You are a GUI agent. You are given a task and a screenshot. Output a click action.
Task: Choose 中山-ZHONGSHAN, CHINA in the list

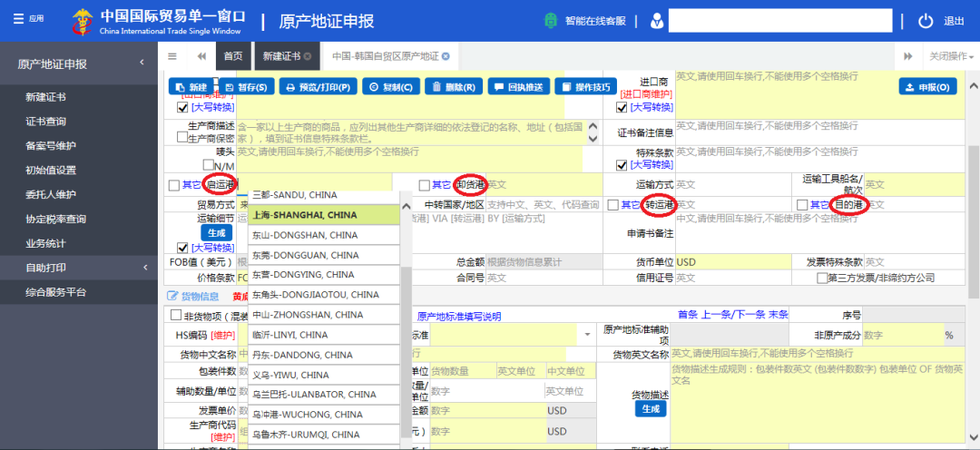pos(324,315)
